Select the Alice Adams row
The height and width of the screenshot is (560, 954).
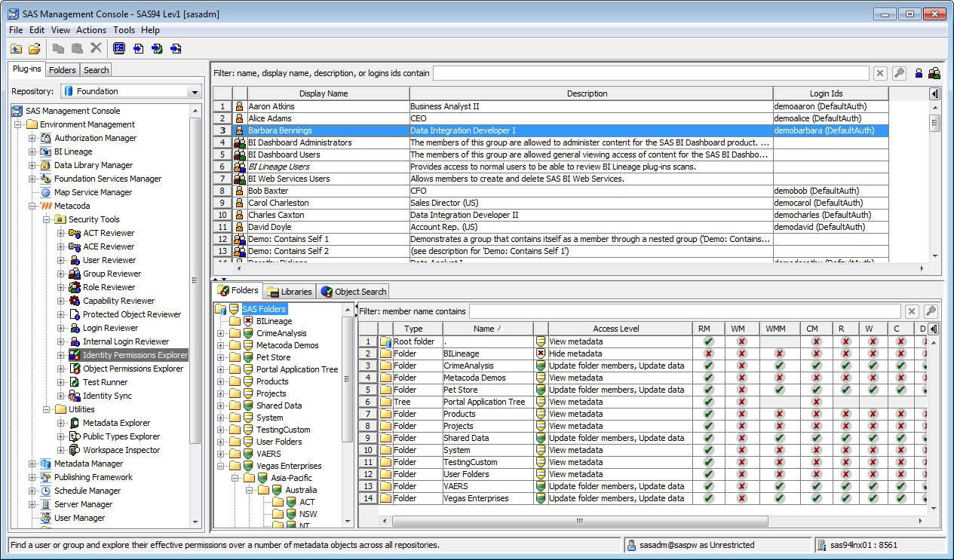pyautogui.click(x=551, y=118)
